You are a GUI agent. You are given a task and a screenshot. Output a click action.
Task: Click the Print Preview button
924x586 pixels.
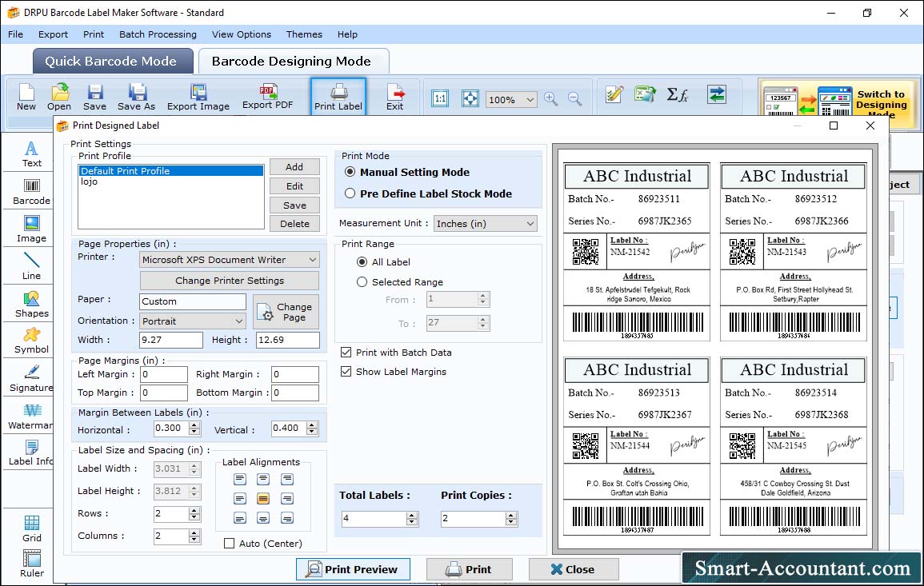353,569
